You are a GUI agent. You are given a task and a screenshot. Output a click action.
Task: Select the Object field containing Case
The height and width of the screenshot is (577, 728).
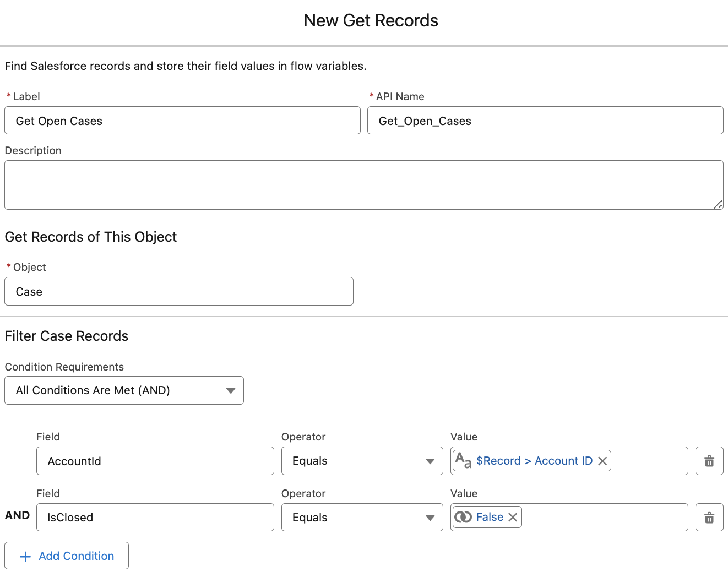pos(178,291)
